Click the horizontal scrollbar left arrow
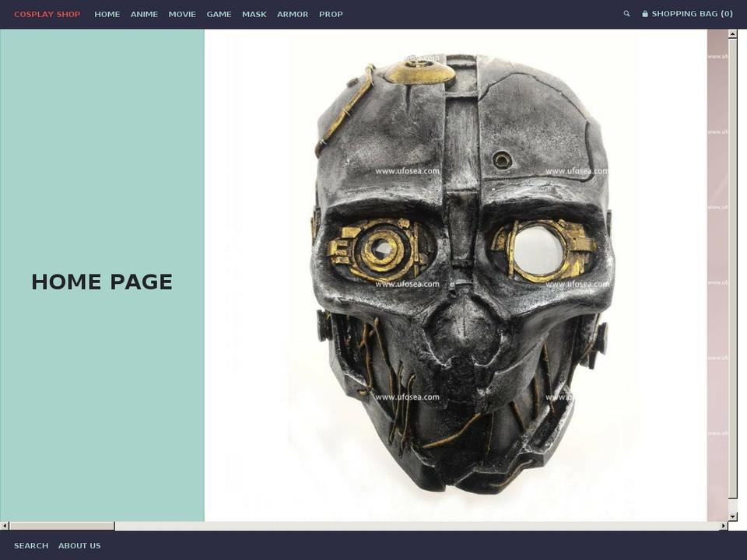 [5, 526]
